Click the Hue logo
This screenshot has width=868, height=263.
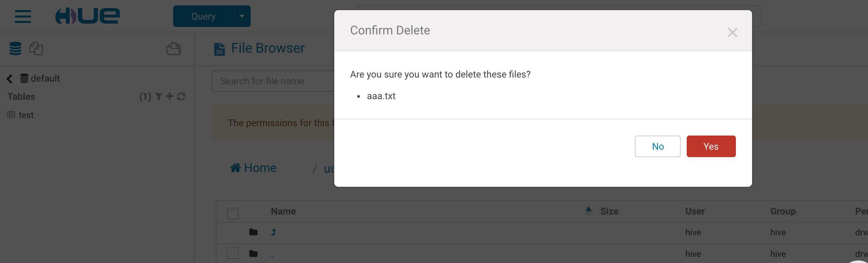[x=88, y=16]
